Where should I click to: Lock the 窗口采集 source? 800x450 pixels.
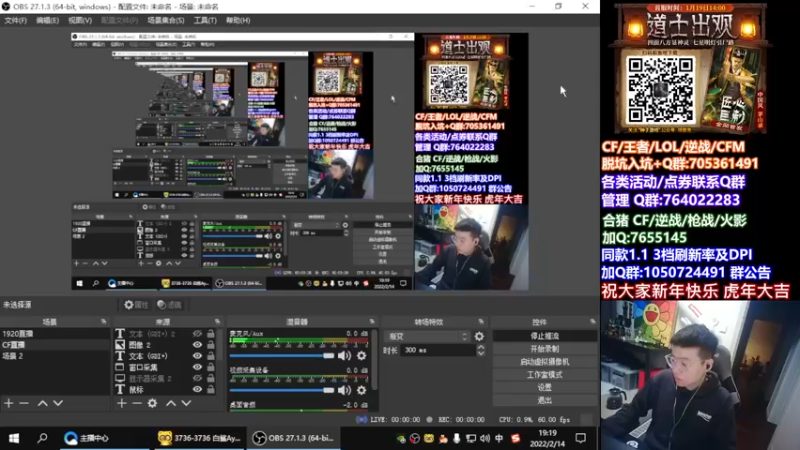pyautogui.click(x=211, y=367)
